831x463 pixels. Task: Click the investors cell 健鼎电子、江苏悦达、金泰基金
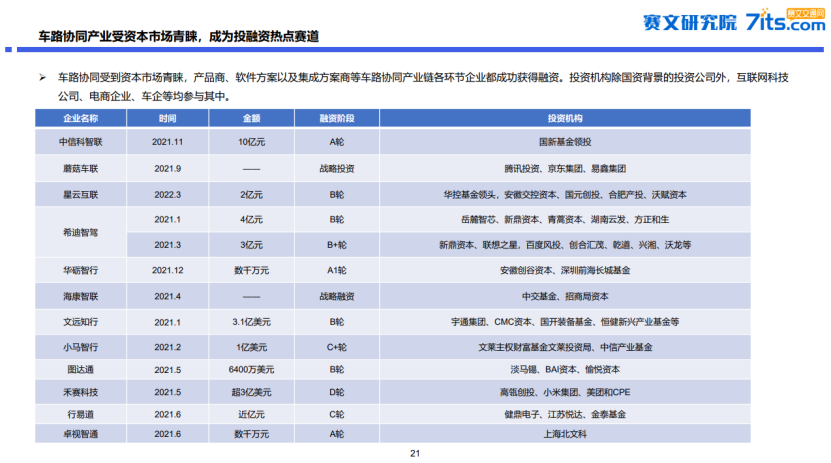(565, 414)
